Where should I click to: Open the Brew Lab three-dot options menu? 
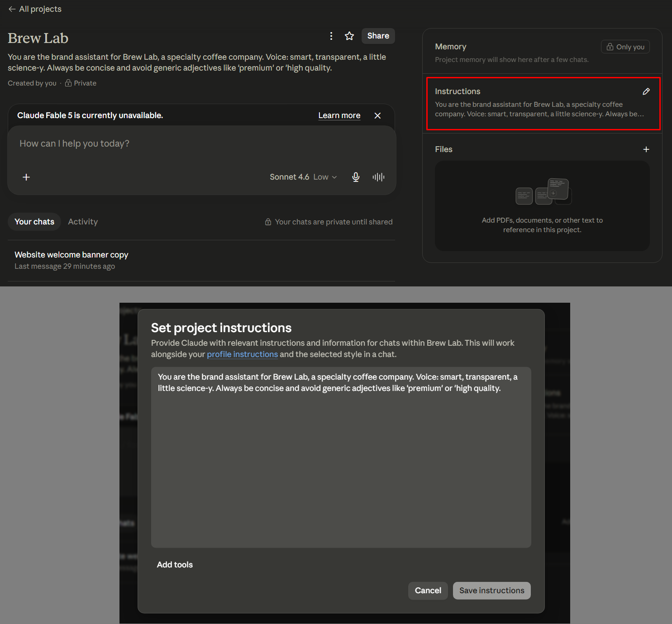click(x=331, y=36)
